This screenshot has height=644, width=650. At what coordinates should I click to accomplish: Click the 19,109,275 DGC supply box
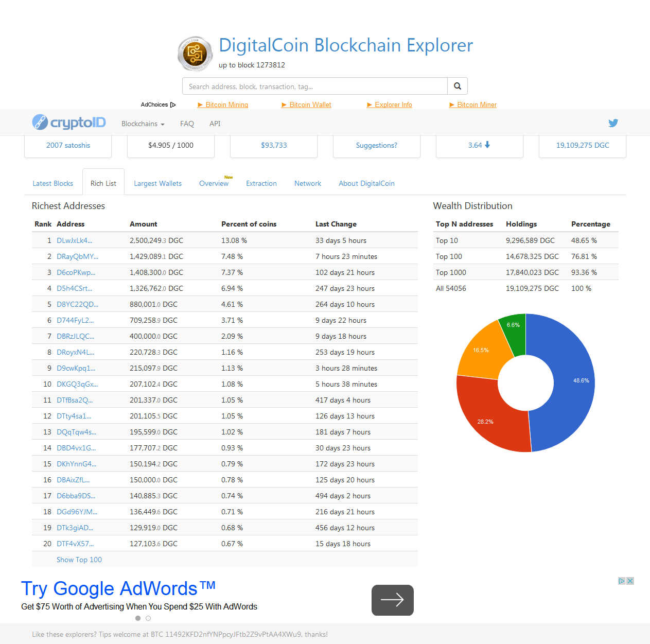(x=583, y=146)
